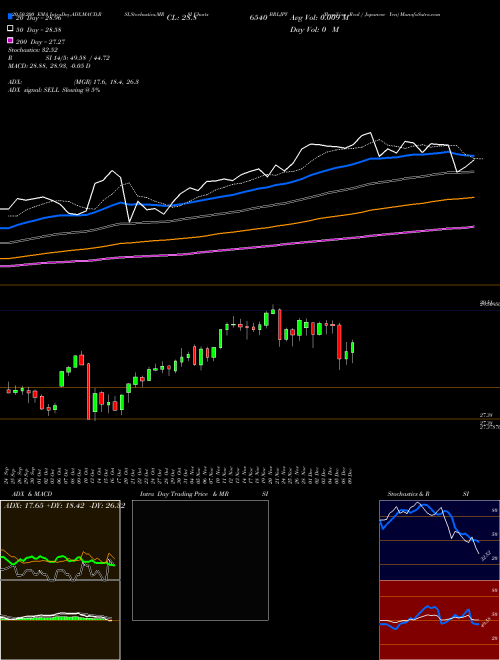Click the 32.52 value on Stochastics chart

click(485, 556)
